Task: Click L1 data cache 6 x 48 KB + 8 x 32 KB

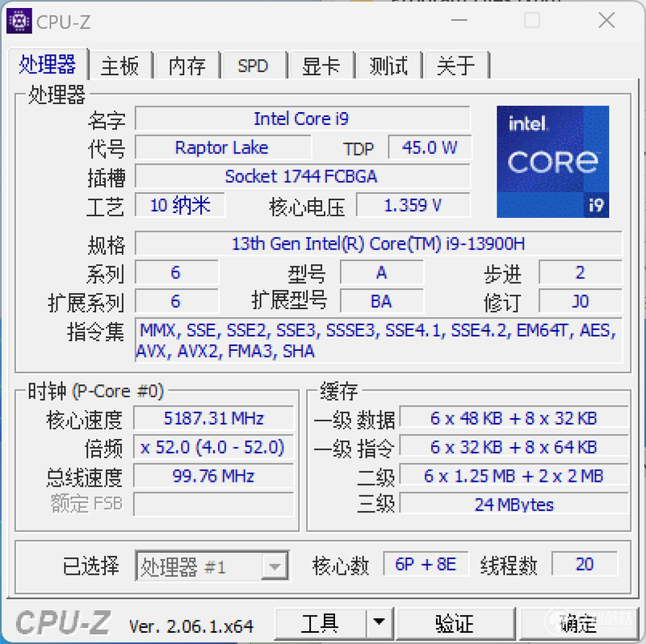Action: (x=514, y=418)
